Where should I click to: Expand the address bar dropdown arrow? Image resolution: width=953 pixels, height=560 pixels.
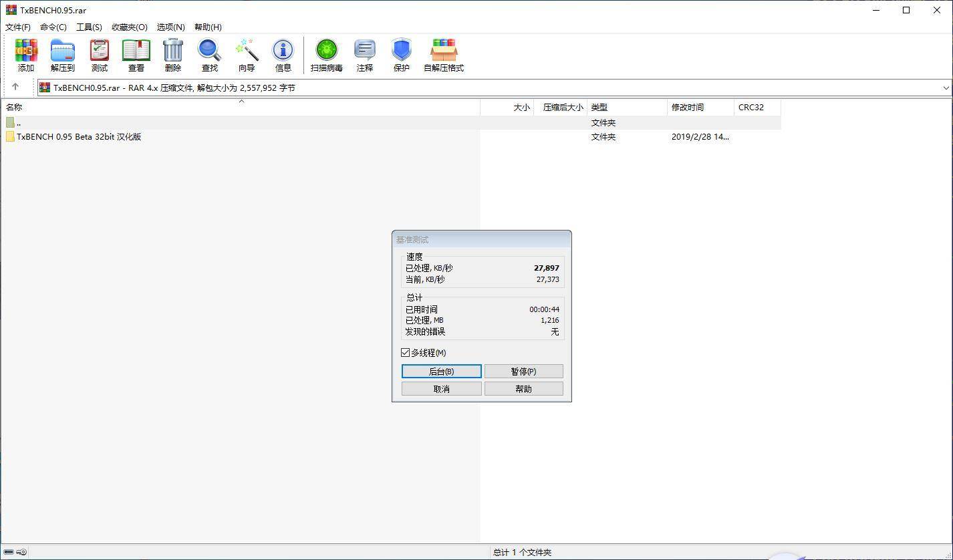946,88
